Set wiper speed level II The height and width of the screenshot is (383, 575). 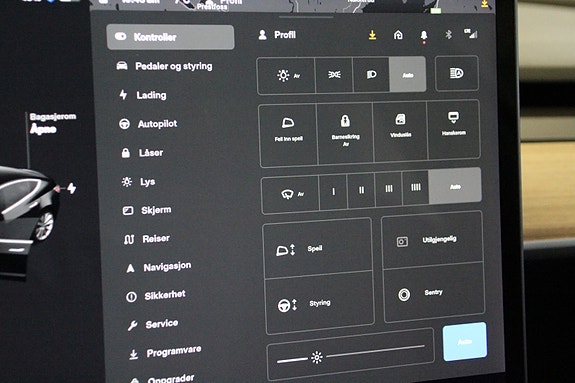[x=361, y=190]
